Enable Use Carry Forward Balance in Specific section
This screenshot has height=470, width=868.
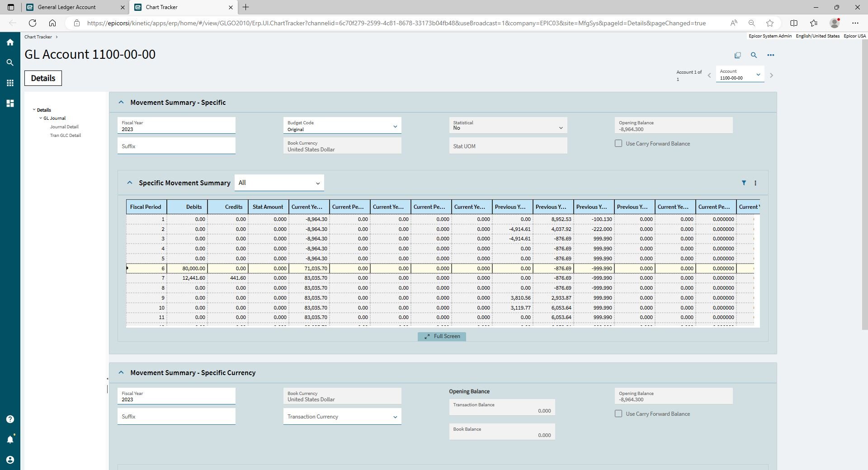pos(618,144)
